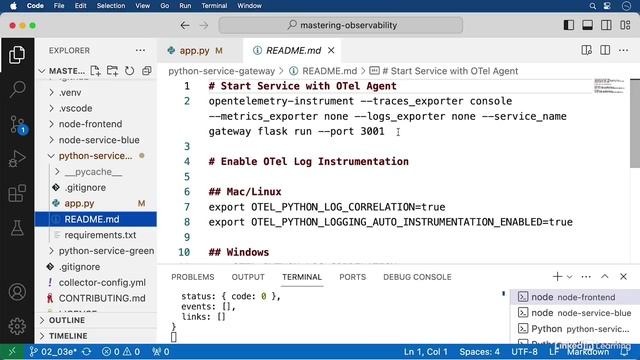
Task: Close the README.md editor tab
Action: [331, 50]
